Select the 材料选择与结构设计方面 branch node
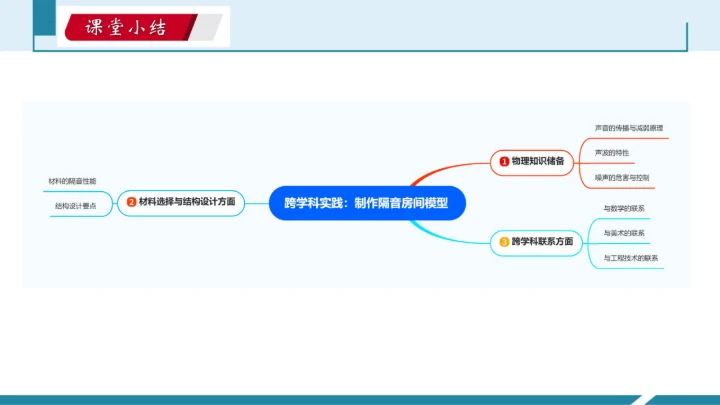Viewport: 720px width, 405px height. pyautogui.click(x=187, y=201)
